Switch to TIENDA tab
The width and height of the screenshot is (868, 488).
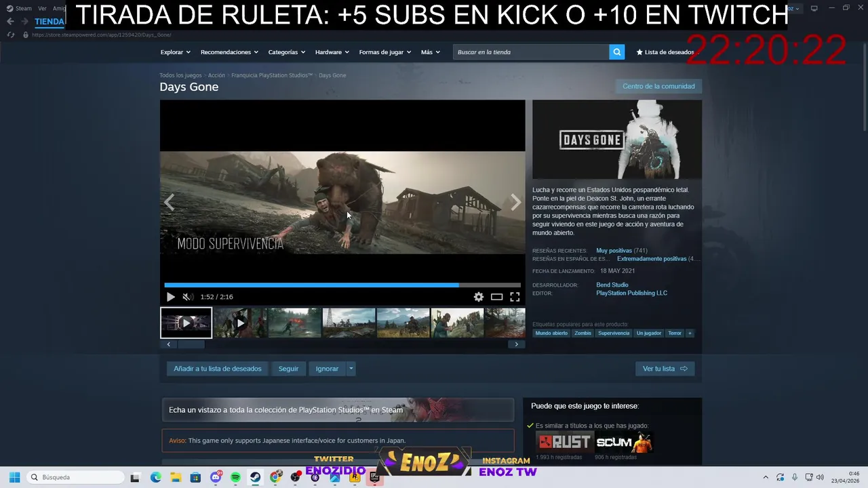tap(50, 22)
